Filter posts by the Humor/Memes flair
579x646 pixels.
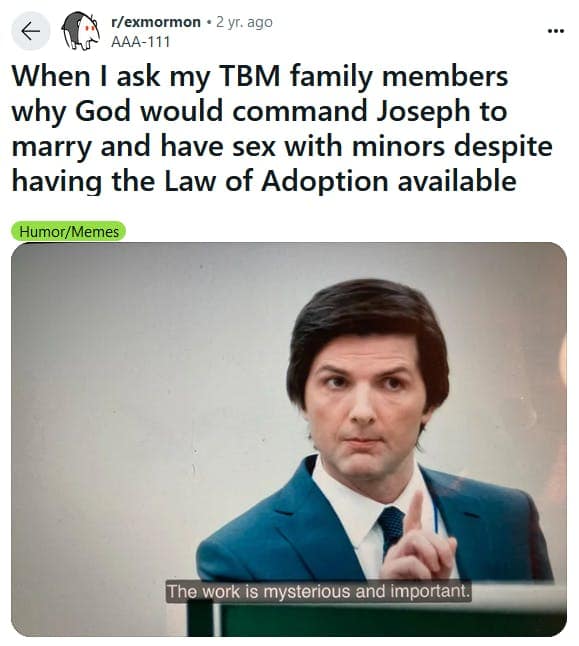[68, 232]
